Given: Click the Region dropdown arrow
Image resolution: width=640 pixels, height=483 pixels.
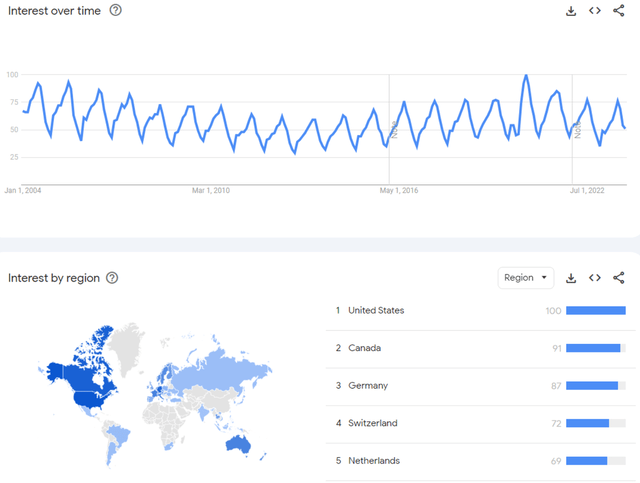Looking at the screenshot, I should click(544, 278).
